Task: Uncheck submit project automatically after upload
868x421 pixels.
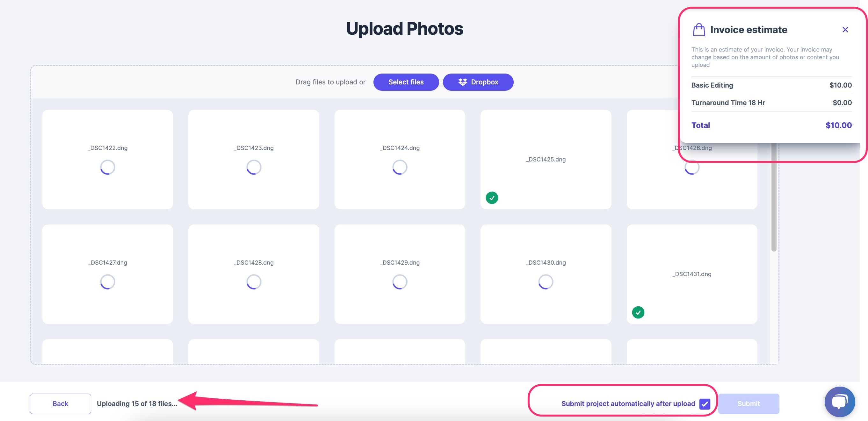Action: [705, 403]
